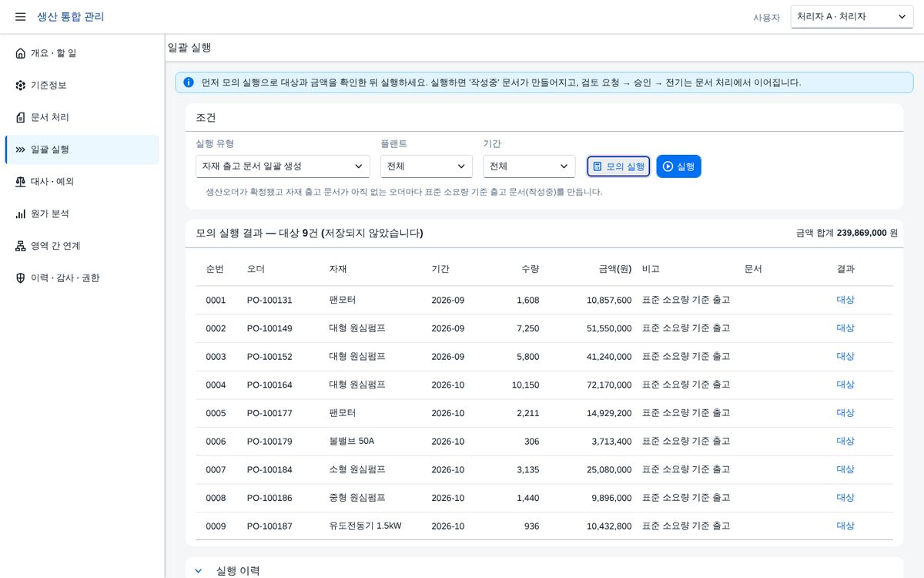Click the hierarchy icon beside 영역 간 연계
924x578 pixels.
click(21, 246)
